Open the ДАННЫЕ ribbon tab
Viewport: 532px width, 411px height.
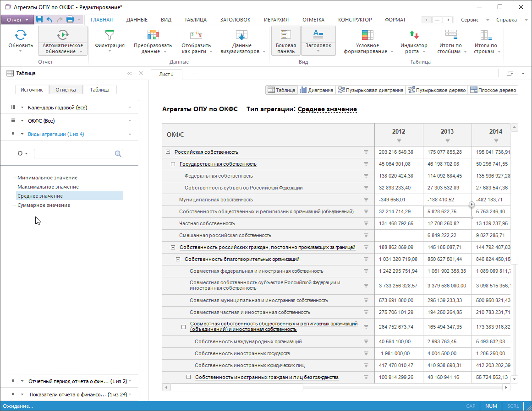pyautogui.click(x=137, y=20)
